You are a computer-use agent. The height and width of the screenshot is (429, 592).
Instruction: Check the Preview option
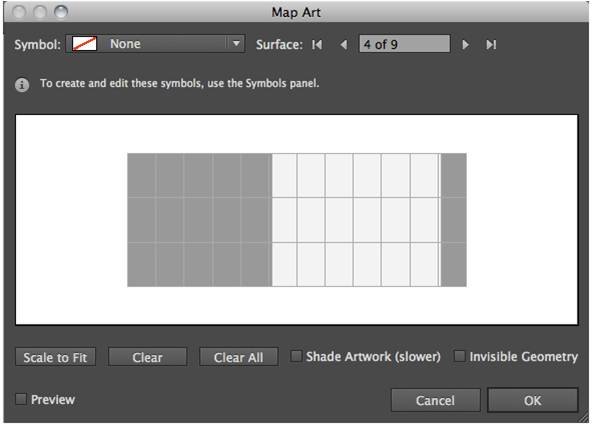coord(21,399)
